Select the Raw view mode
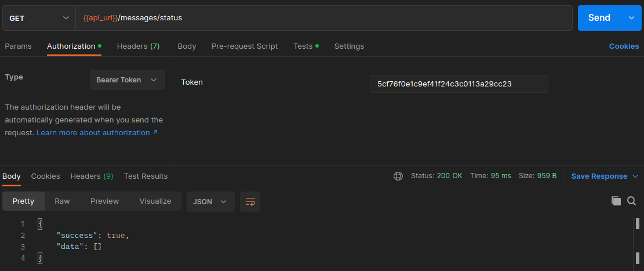The height and width of the screenshot is (271, 644). pyautogui.click(x=62, y=201)
